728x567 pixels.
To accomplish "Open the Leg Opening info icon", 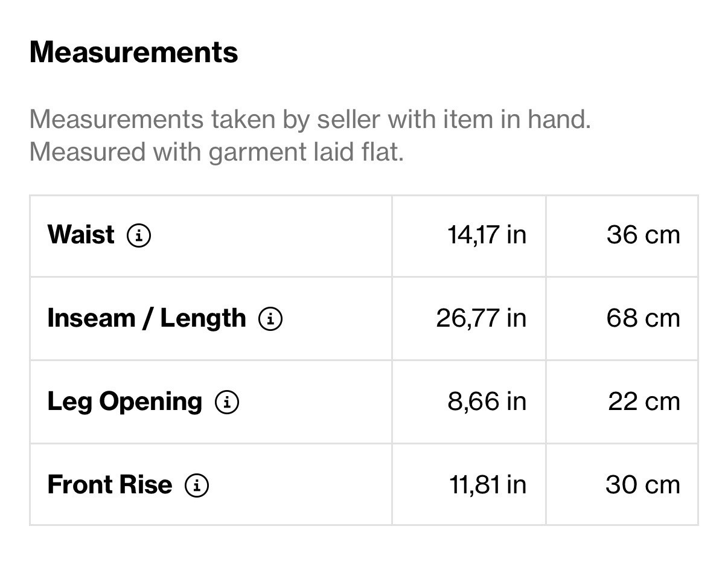I will point(227,402).
